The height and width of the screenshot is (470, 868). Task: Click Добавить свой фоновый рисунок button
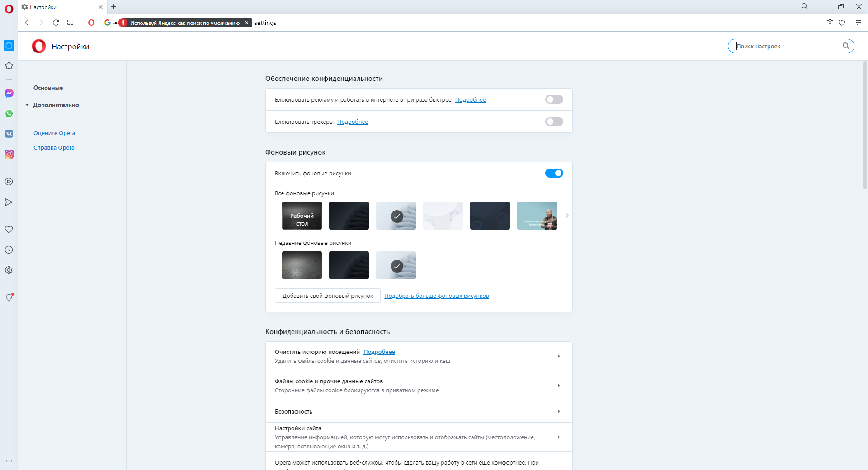(x=328, y=296)
